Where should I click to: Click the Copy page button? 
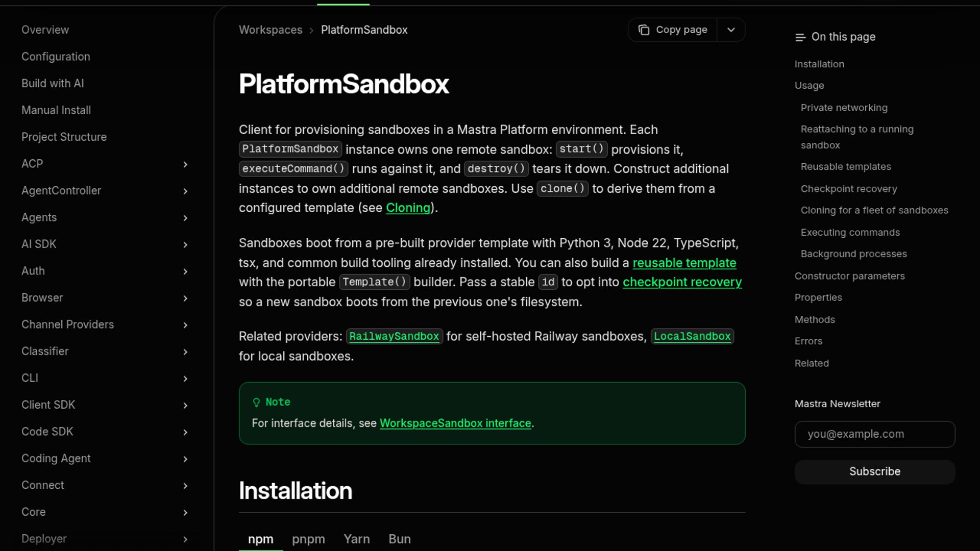[x=672, y=30]
